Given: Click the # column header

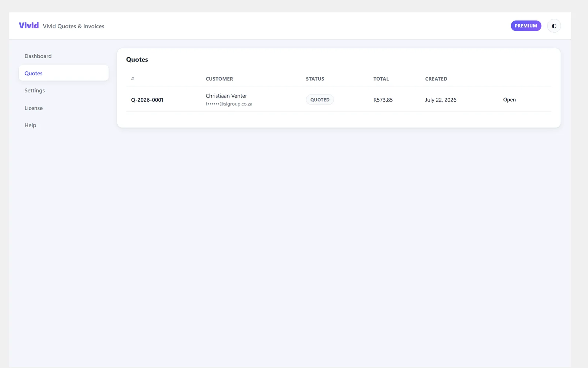Looking at the screenshot, I should (x=133, y=79).
